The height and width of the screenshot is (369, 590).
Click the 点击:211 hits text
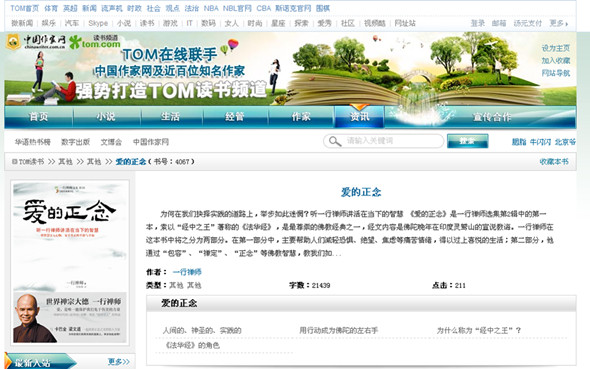[449, 285]
